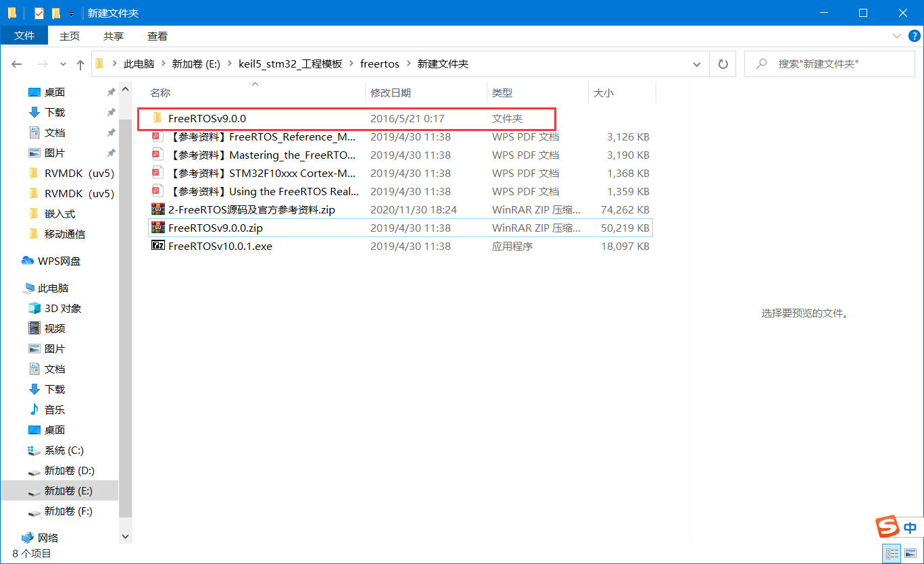Expand the address bar history dropdown
924x564 pixels.
tap(698, 64)
